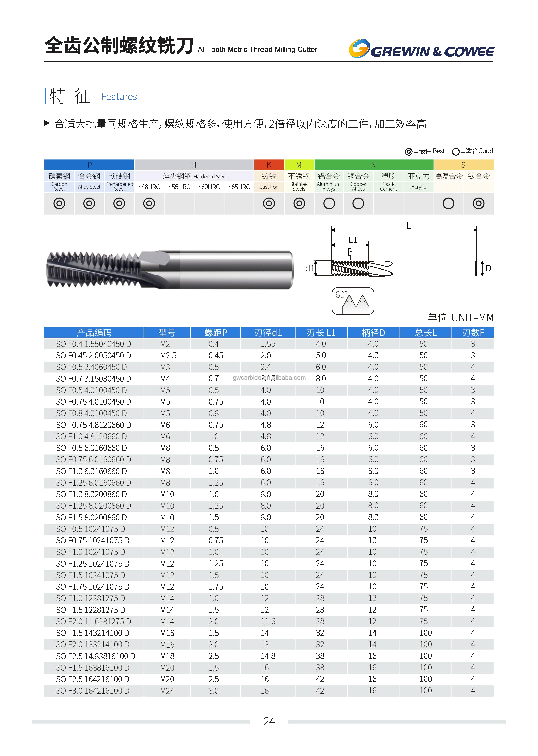The height and width of the screenshot is (756, 538).
Task: Click the yellow-green M material group header
Action: tap(299, 164)
